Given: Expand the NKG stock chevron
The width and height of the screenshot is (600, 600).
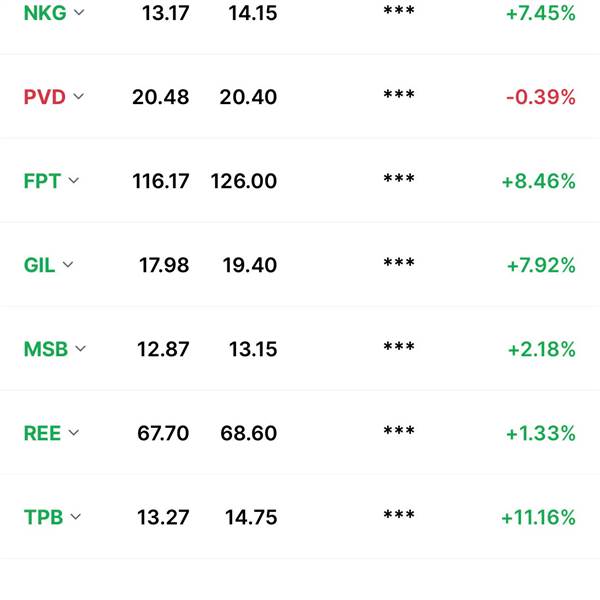Looking at the screenshot, I should pyautogui.click(x=79, y=13).
